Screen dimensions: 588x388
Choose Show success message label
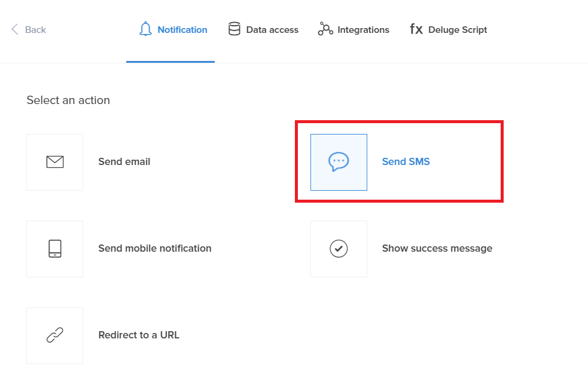(437, 248)
